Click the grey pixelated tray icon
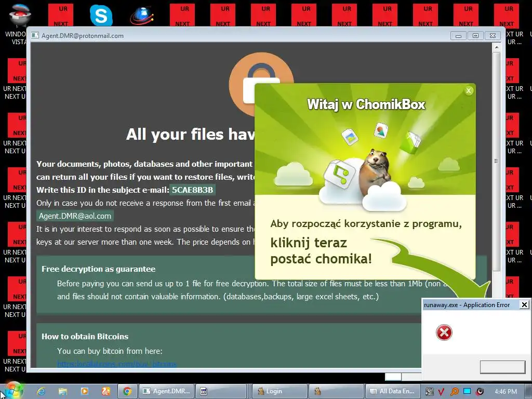Screen dimensions: 532x399 429,392
